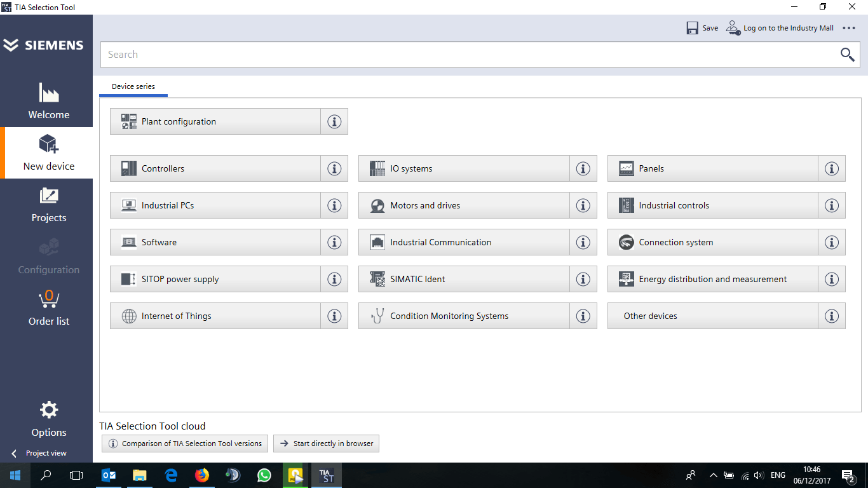
Task: Open Condition Monitoring Systems
Action: pyautogui.click(x=465, y=316)
